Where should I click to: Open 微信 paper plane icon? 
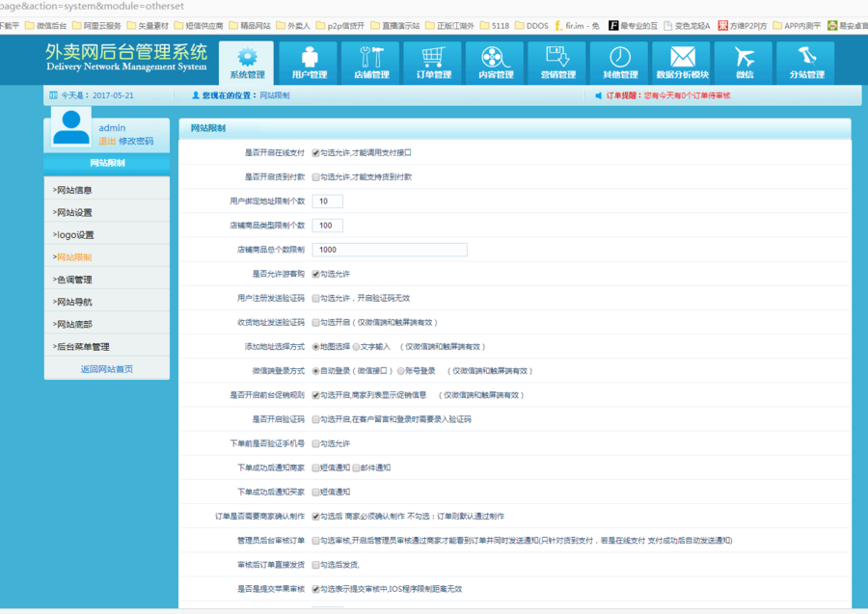(745, 63)
